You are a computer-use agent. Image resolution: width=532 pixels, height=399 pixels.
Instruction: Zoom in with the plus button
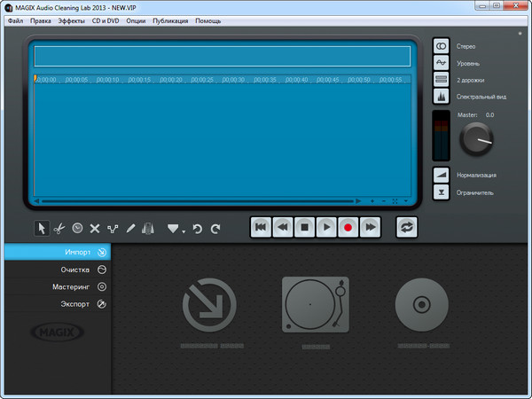tap(372, 201)
